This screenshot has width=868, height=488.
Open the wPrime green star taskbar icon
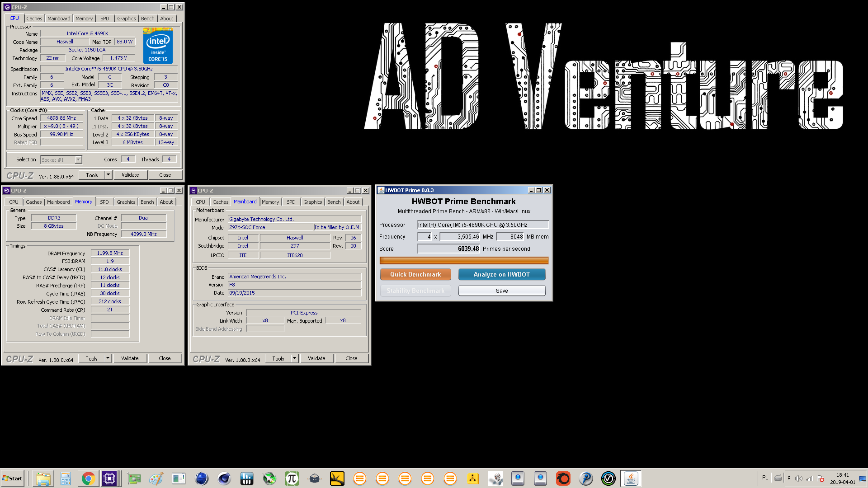[269, 479]
